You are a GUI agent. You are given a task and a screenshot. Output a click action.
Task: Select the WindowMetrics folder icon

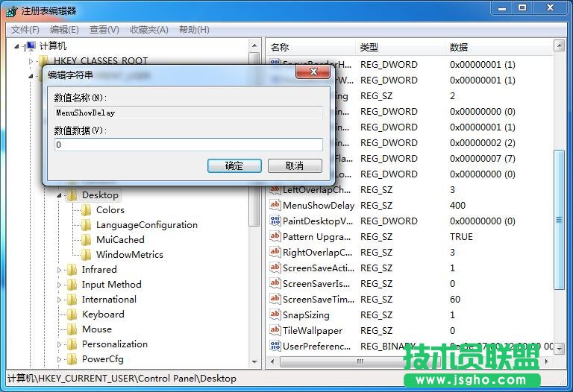[x=87, y=255]
